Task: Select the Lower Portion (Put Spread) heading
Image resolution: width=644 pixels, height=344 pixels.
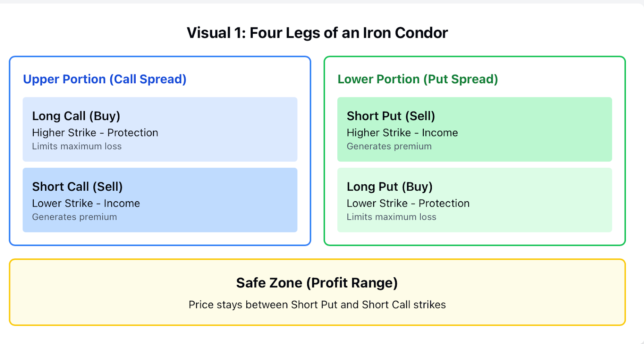Action: click(x=418, y=79)
